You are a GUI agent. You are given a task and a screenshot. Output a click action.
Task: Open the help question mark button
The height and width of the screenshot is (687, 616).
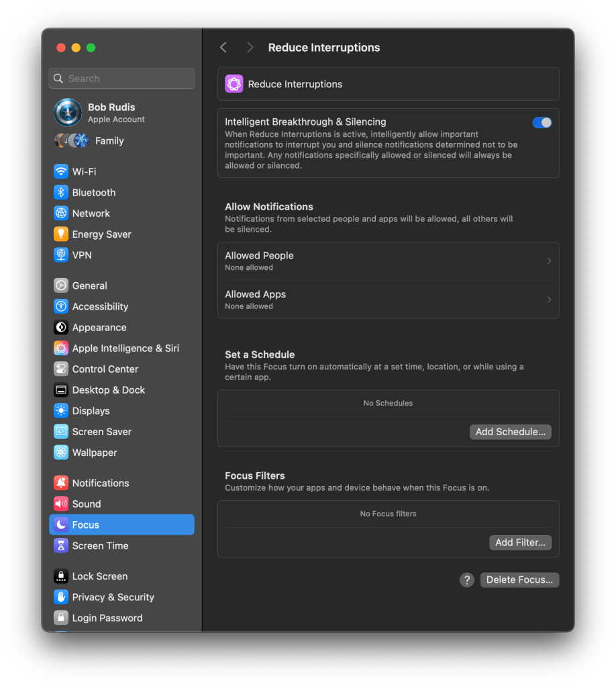[x=466, y=580]
